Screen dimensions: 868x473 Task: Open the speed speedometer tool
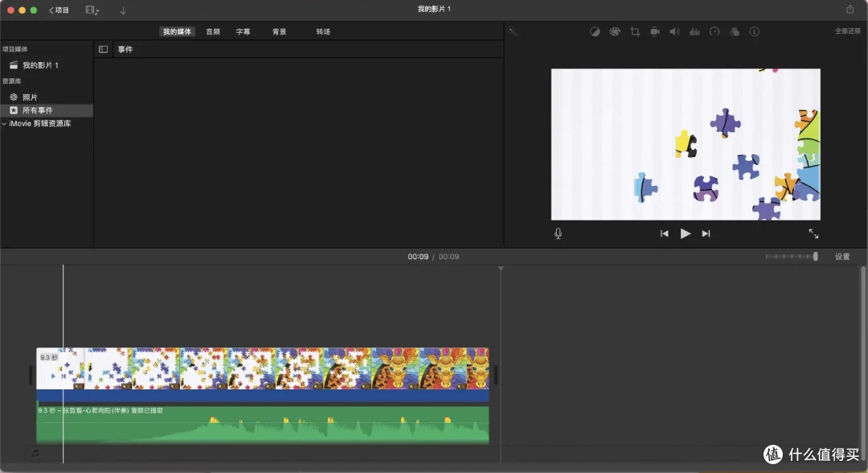coord(714,31)
